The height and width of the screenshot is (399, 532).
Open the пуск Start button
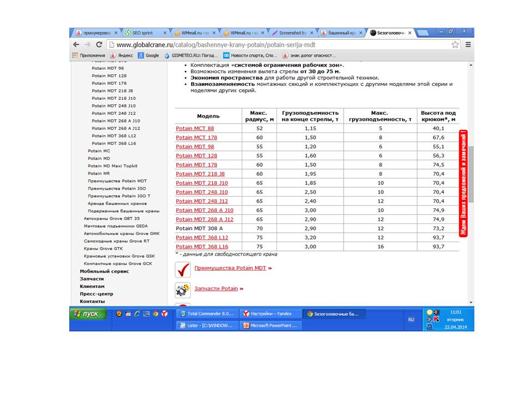(88, 314)
